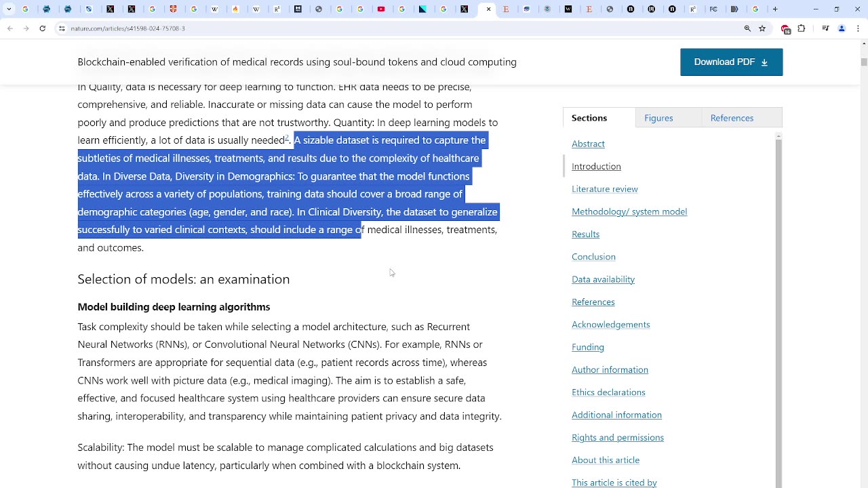Jump to the Funding section
The height and width of the screenshot is (488, 868).
coord(588,347)
